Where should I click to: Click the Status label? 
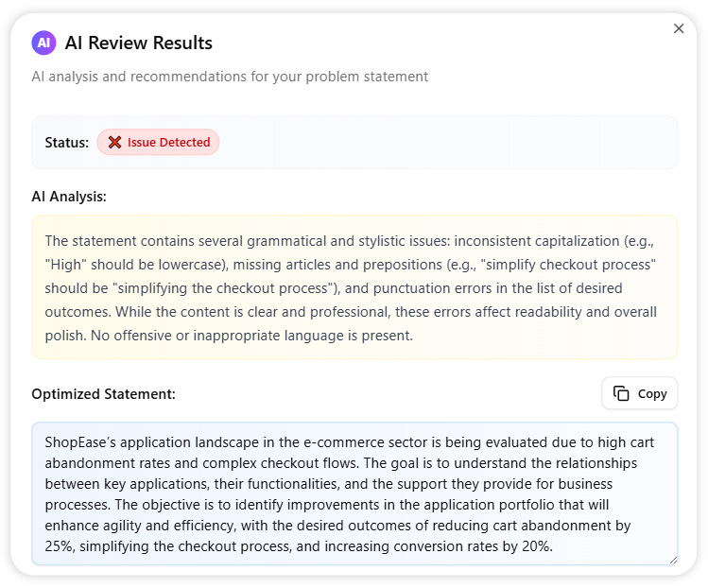click(66, 143)
